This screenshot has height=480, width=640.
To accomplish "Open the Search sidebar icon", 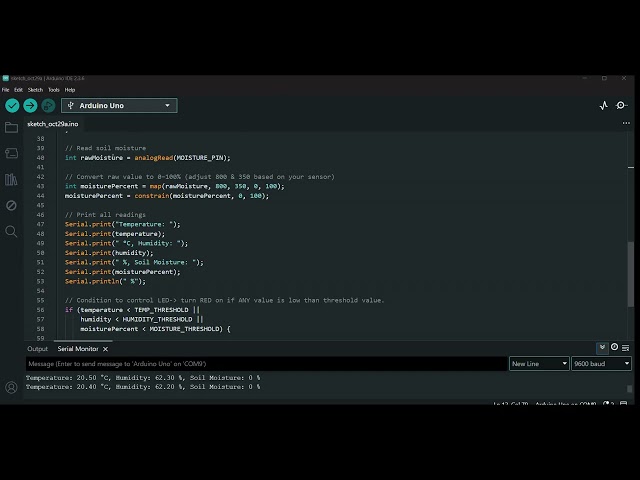I will 11,231.
